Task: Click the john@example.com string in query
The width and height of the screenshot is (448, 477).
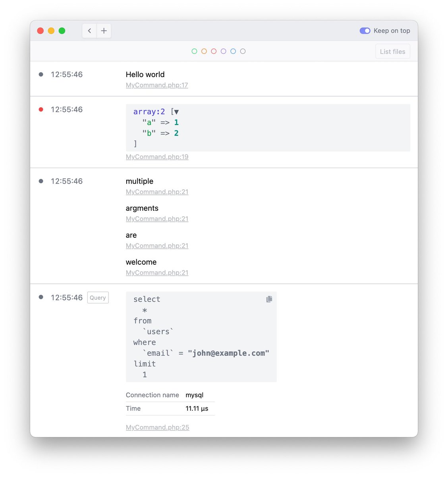Action: pos(228,353)
